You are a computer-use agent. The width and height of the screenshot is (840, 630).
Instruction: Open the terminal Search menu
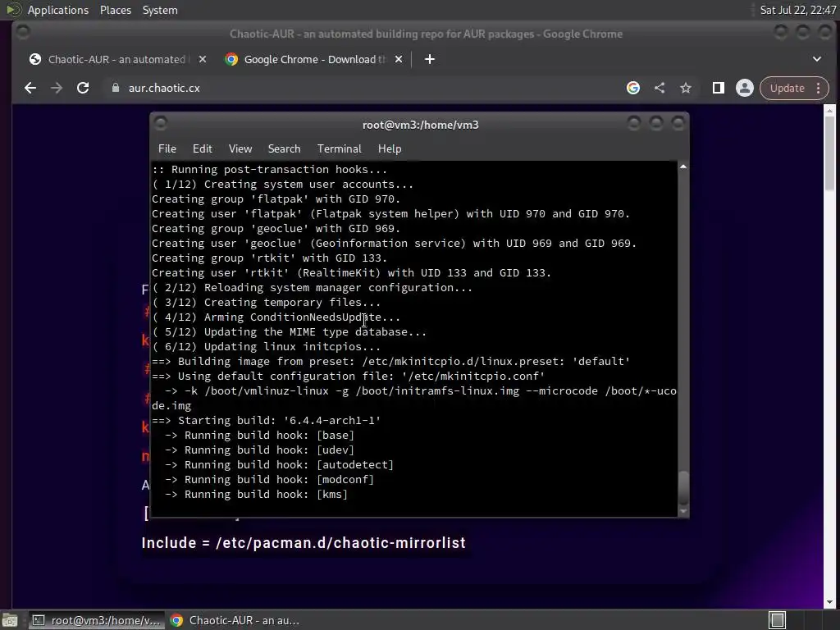[x=284, y=149]
